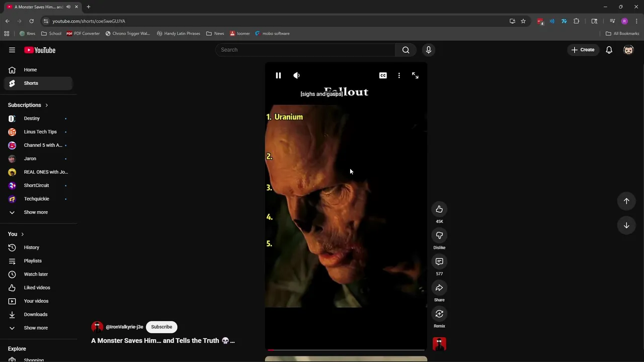The height and width of the screenshot is (362, 644).
Task: Remix this Short with the Remix icon
Action: click(x=439, y=314)
